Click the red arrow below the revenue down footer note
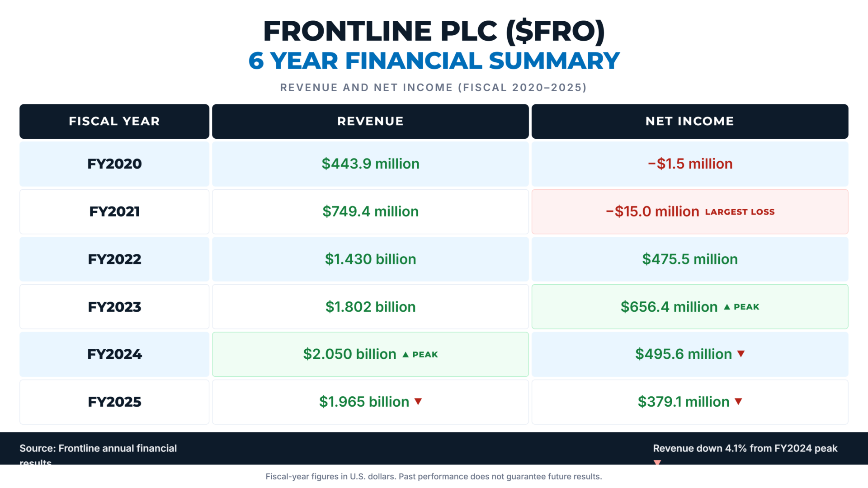Image resolution: width=868 pixels, height=488 pixels. click(x=657, y=462)
